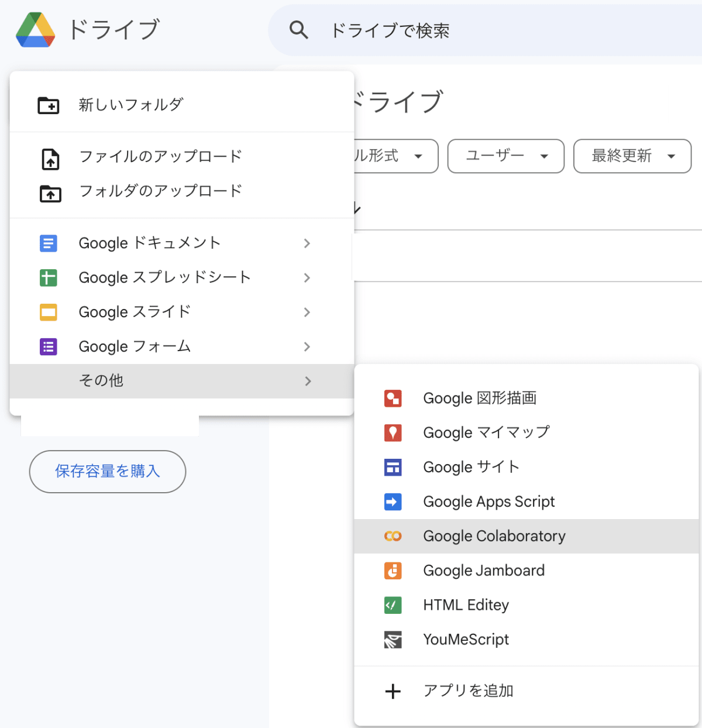Choose フォルダのアップロード
The height and width of the screenshot is (728, 702).
click(x=182, y=191)
